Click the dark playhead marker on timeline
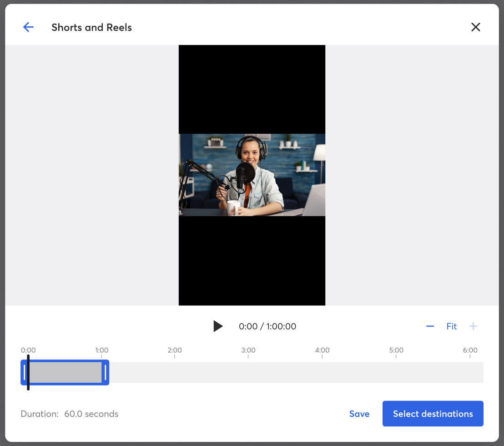 28,372
